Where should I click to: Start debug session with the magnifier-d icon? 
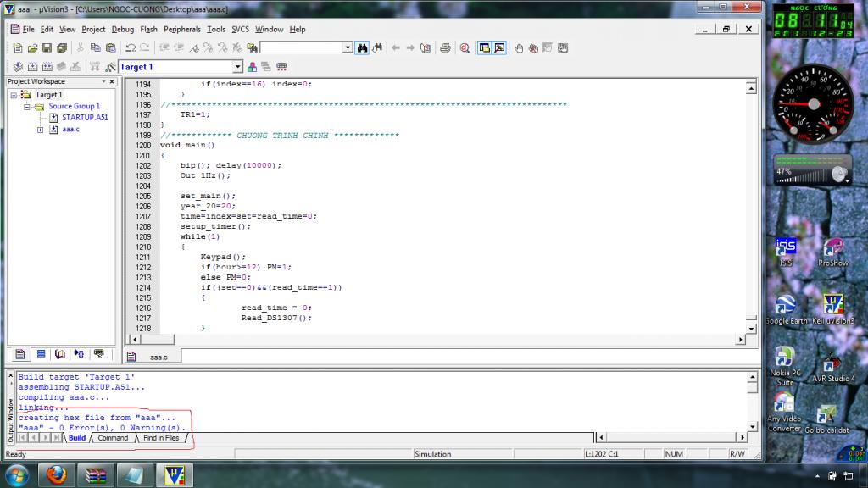coord(465,48)
